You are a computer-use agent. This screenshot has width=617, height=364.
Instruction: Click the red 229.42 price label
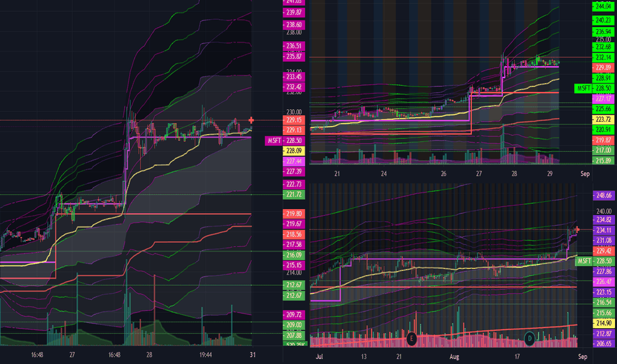(604, 251)
